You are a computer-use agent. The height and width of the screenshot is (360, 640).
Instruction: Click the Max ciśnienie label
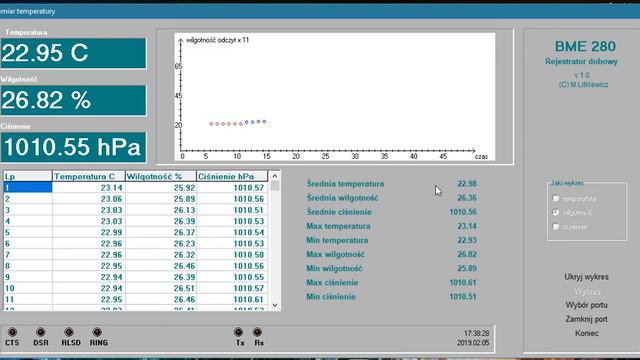[332, 282]
